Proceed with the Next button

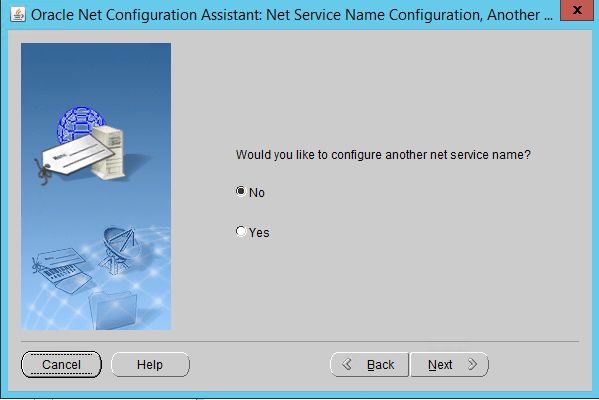(449, 364)
